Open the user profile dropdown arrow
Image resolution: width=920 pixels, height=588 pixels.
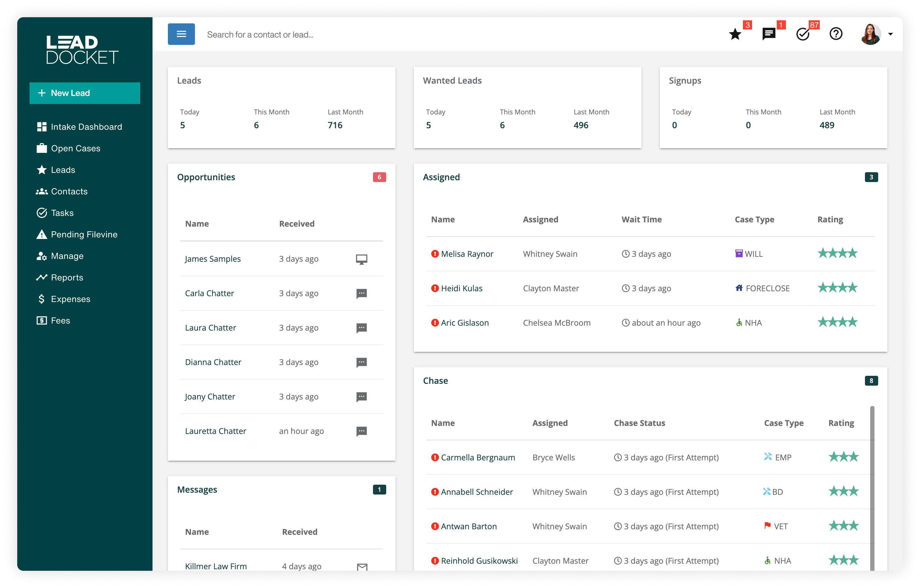point(891,34)
